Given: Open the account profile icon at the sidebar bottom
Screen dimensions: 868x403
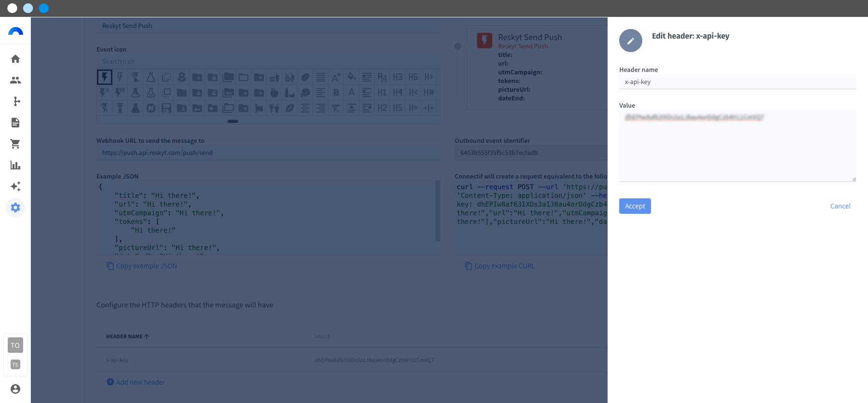Looking at the screenshot, I should point(15,389).
